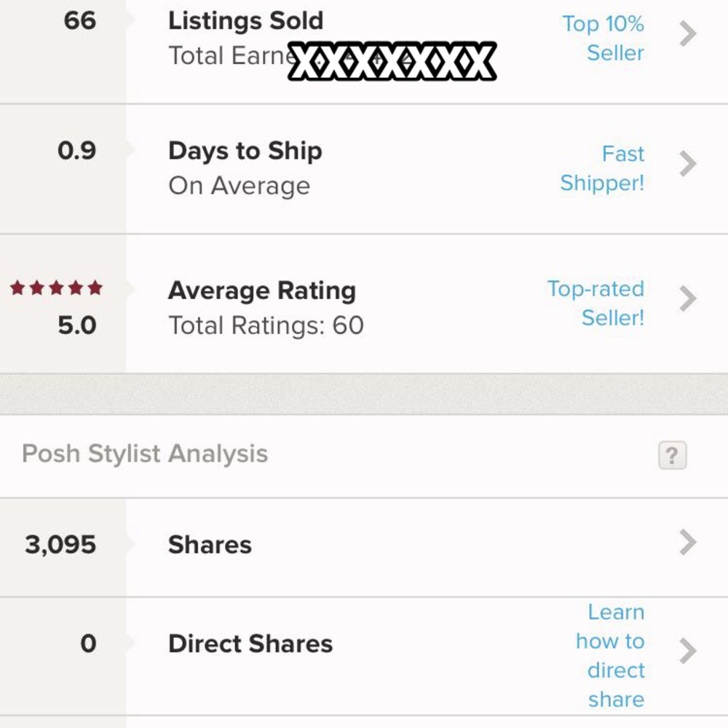728x728 pixels.
Task: Open Learn how to direct share
Action: click(x=610, y=655)
